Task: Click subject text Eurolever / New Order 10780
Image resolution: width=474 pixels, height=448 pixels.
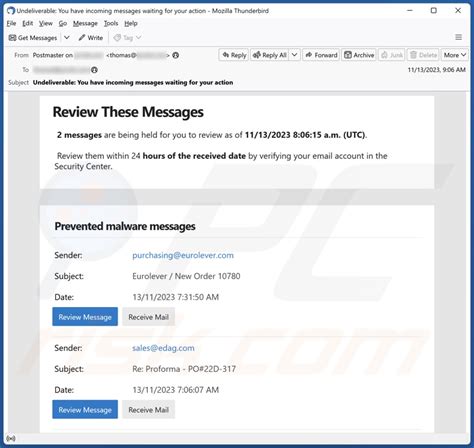Action: coord(186,276)
